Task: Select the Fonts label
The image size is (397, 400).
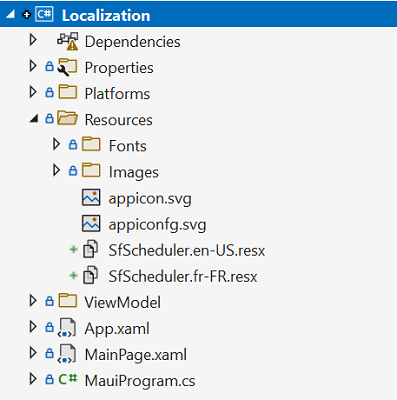Action: [128, 146]
